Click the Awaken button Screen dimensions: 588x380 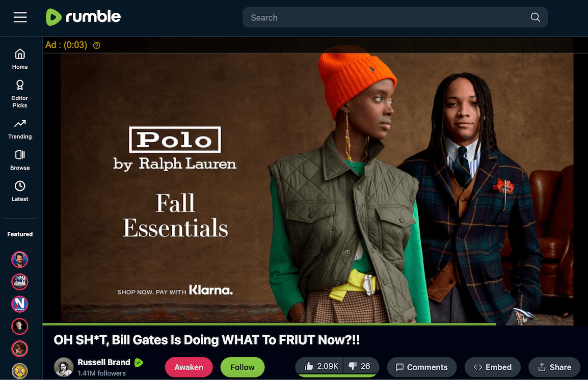tap(189, 367)
